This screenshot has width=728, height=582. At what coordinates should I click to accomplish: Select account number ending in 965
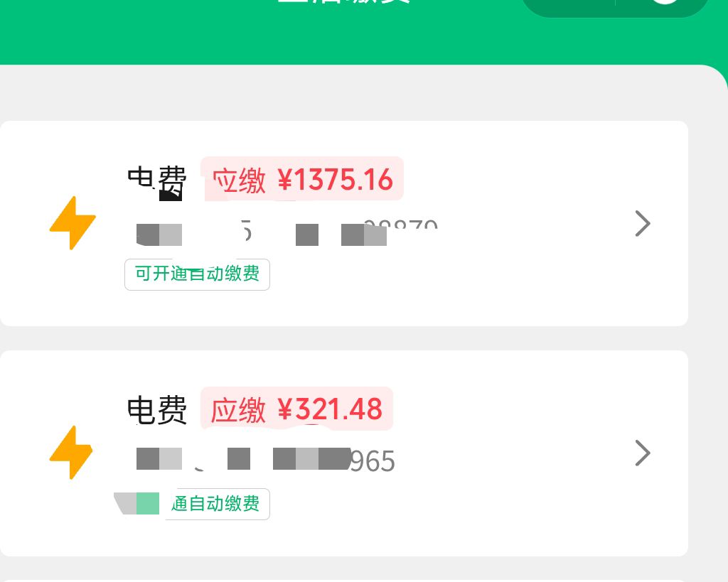[266, 460]
